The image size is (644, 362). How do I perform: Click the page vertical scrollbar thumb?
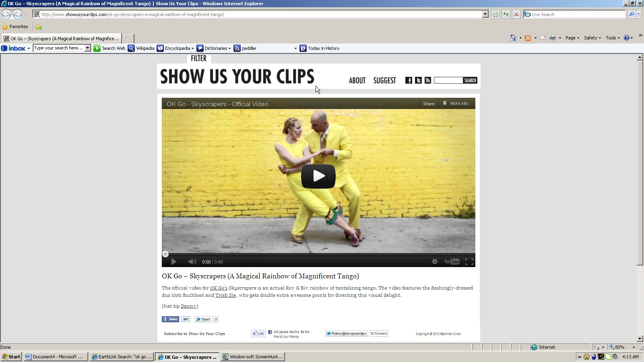click(x=640, y=163)
